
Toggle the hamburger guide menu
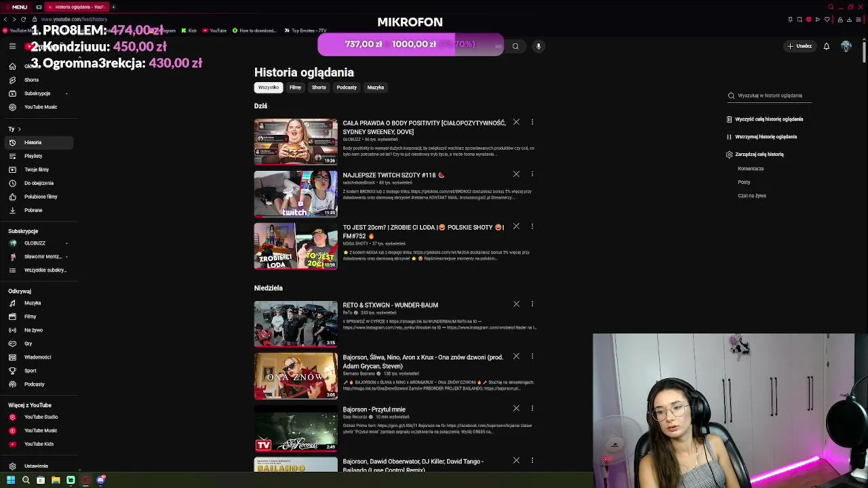coord(12,46)
